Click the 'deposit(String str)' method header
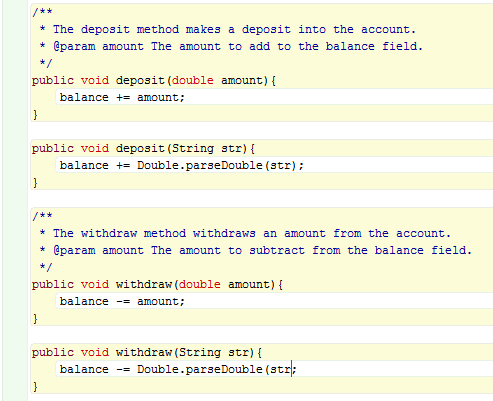Image resolution: width=493 pixels, height=401 pixels. [143, 148]
